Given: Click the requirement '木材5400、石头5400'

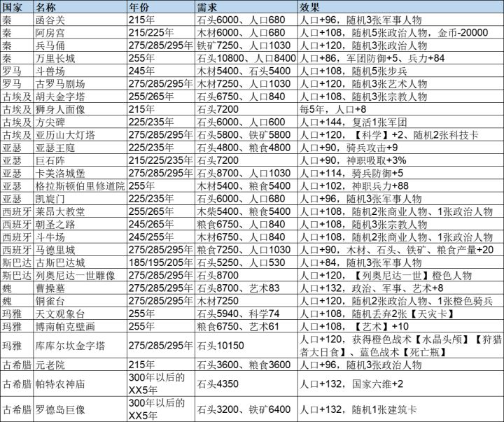Looking at the screenshot, I should [246, 71].
